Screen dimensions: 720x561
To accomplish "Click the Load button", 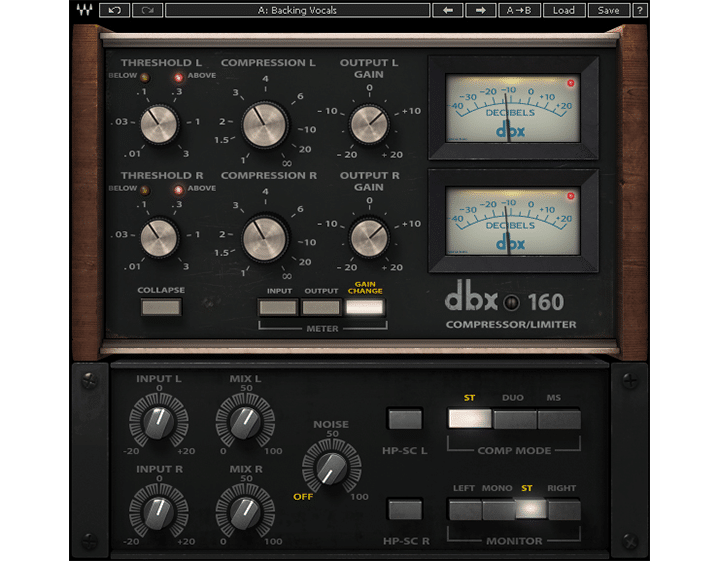I will coord(564,10).
